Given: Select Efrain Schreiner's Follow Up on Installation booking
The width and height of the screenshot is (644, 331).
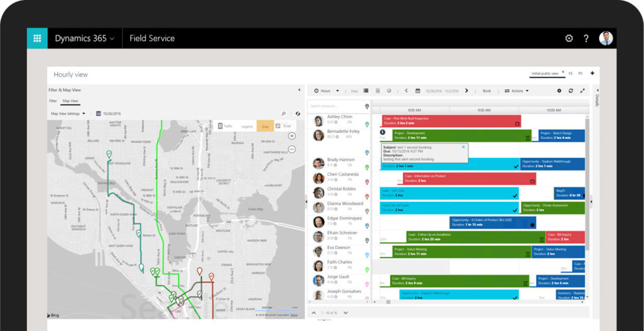Looking at the screenshot, I should click(475, 237).
